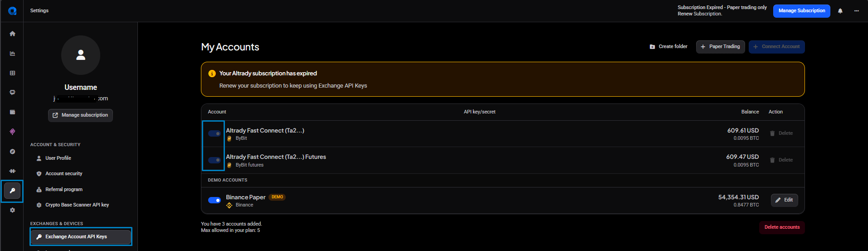The width and height of the screenshot is (868, 251).
Task: Click the Username label
Action: tap(81, 88)
